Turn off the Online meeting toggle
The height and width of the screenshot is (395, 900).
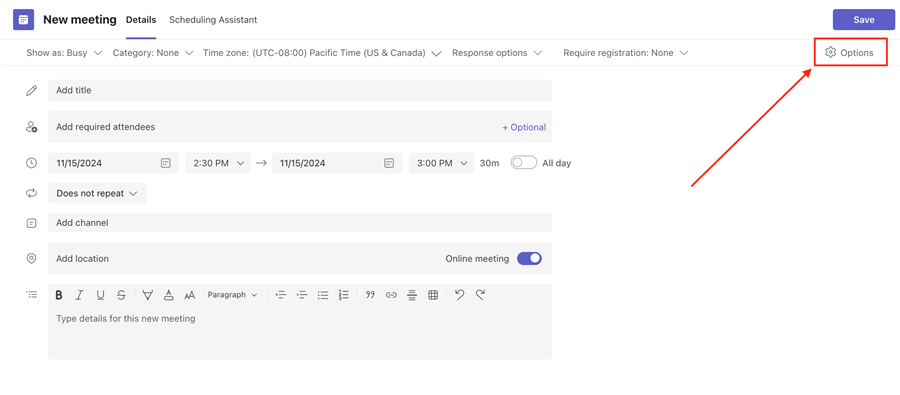click(x=529, y=259)
